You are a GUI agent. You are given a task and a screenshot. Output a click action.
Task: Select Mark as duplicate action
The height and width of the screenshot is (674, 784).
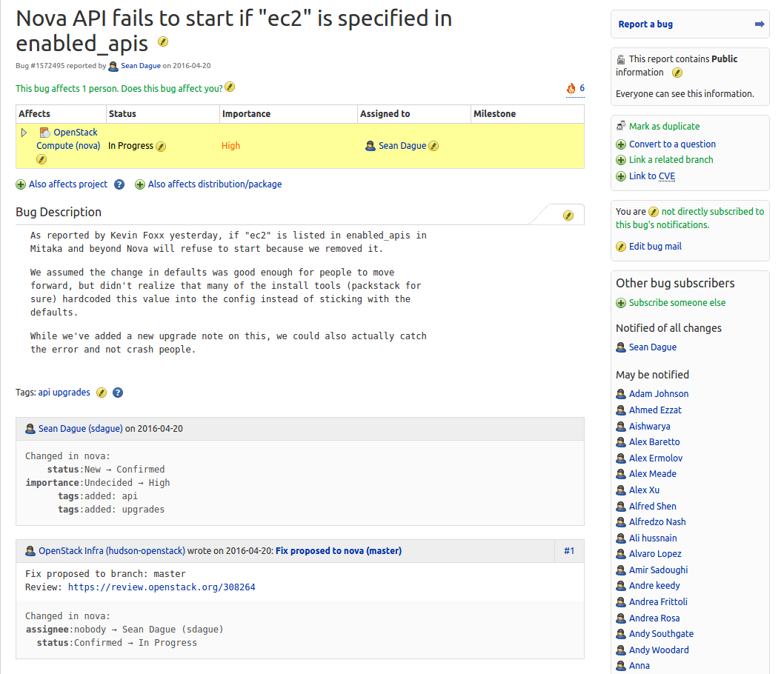point(663,127)
